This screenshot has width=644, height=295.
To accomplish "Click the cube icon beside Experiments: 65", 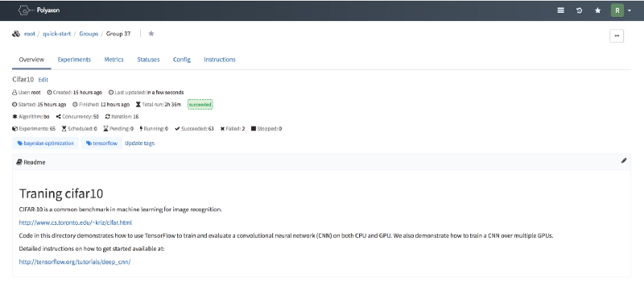I will tap(14, 129).
